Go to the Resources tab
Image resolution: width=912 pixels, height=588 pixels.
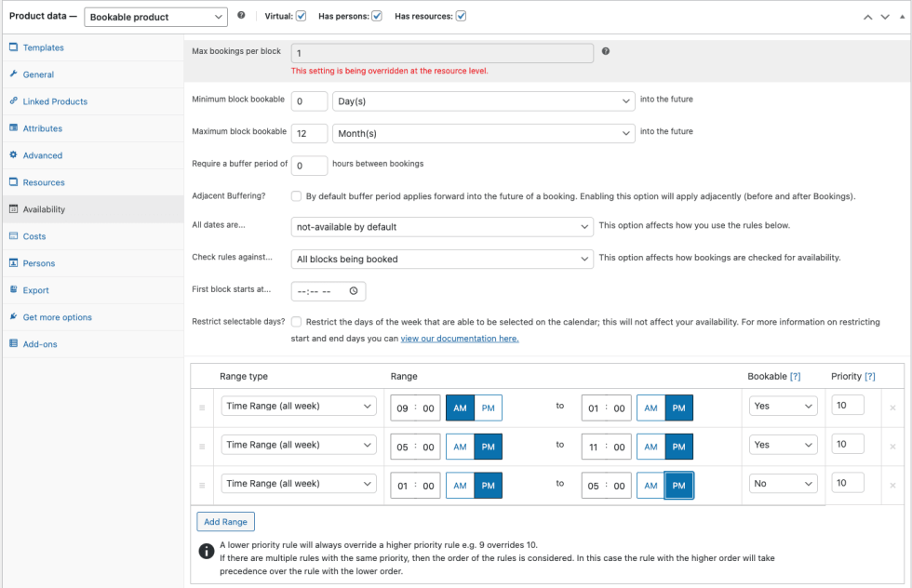(44, 182)
